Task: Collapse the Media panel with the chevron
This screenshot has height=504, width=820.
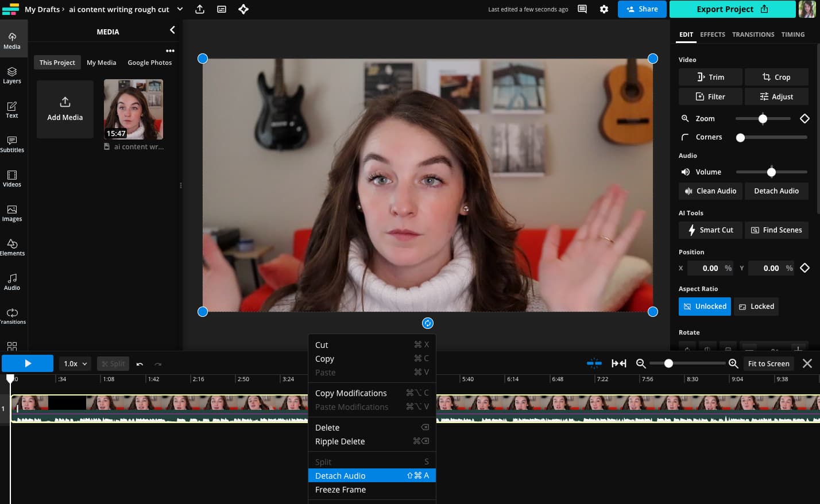Action: (172, 30)
